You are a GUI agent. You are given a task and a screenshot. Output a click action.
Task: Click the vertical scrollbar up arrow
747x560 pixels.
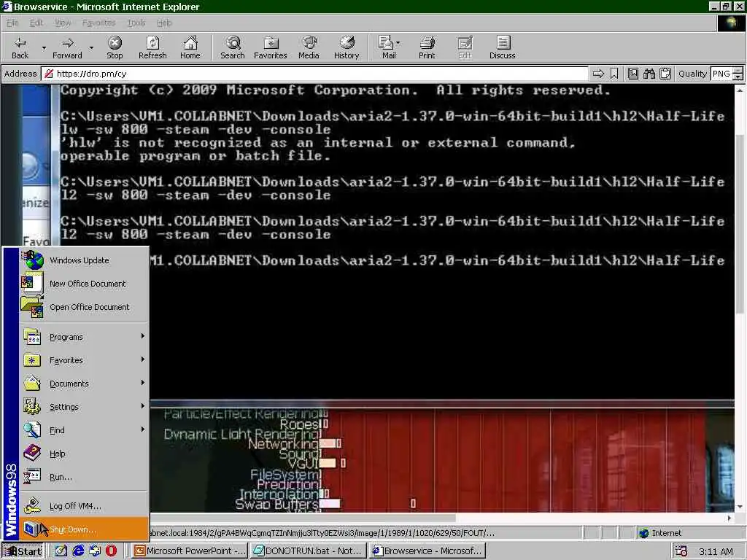coord(740,90)
